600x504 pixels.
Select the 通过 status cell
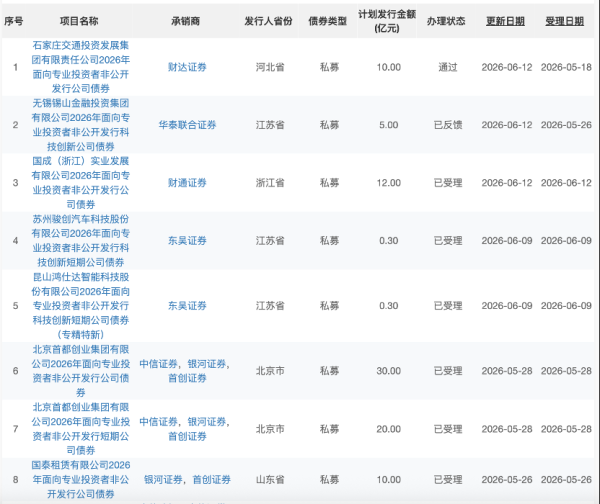tap(448, 67)
